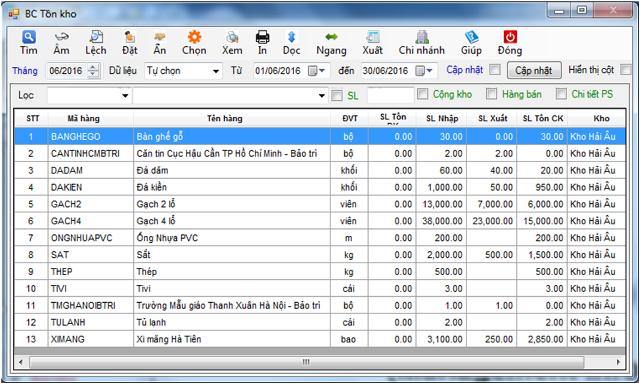Open the Chọn gear icon

(x=194, y=38)
